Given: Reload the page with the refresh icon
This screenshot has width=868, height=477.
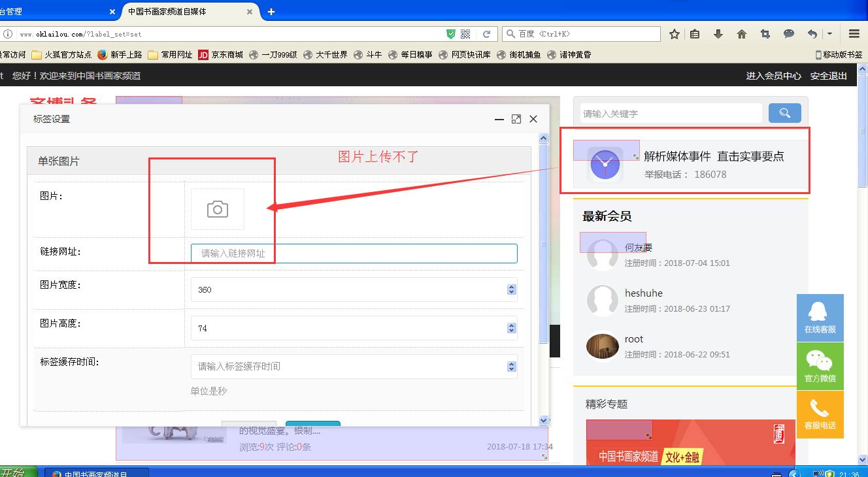Looking at the screenshot, I should click(x=486, y=34).
